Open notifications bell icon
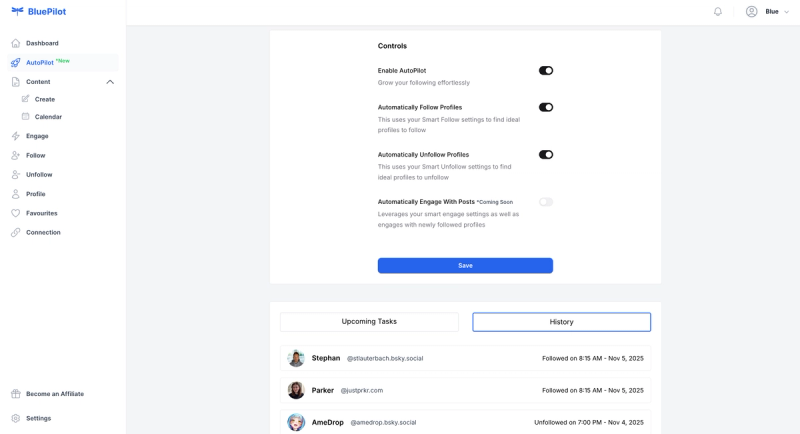Screen dimensions: 800x434 (718, 12)
